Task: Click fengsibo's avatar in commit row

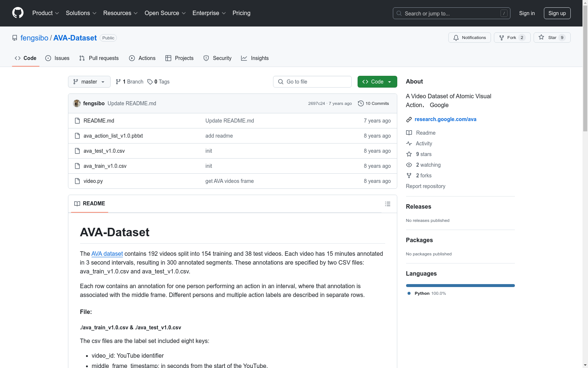Action: (x=77, y=103)
